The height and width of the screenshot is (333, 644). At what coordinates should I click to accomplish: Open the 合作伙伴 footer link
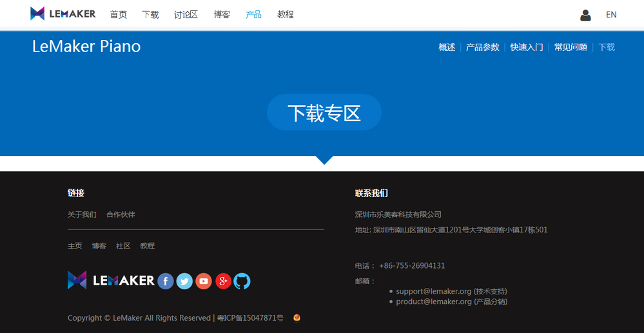(x=121, y=214)
